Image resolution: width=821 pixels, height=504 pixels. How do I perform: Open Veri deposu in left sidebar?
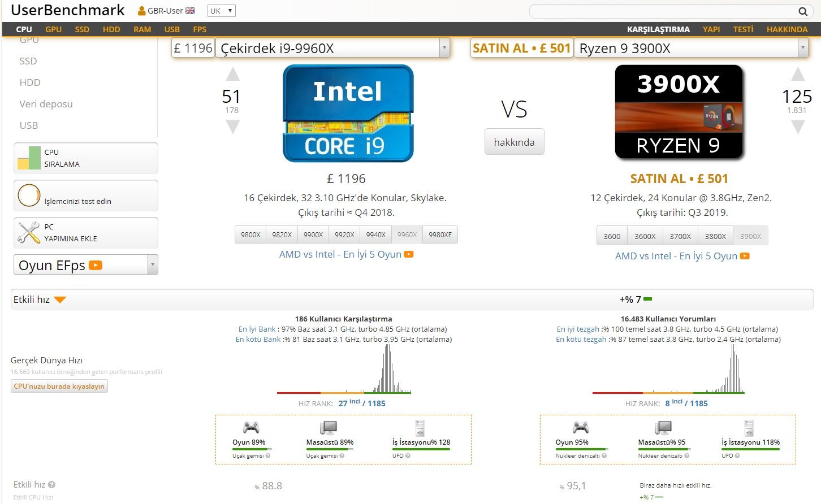point(46,104)
